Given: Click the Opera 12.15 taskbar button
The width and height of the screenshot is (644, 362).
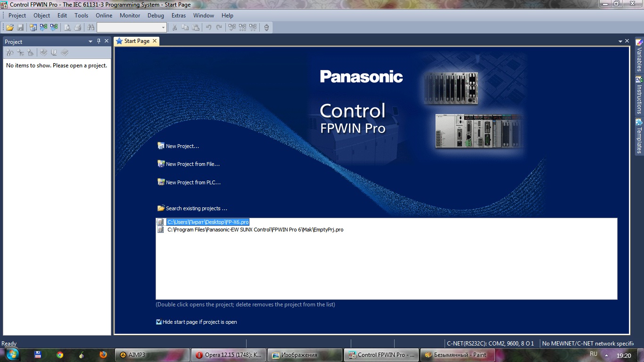Looking at the screenshot, I should click(x=229, y=355).
